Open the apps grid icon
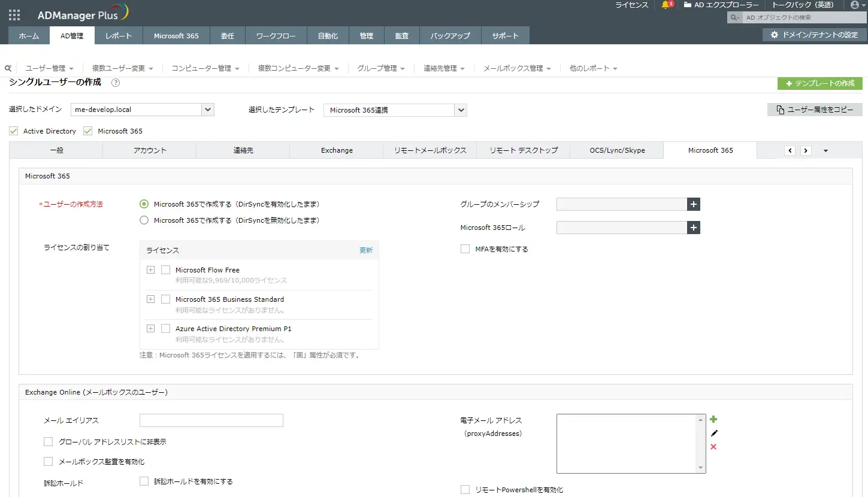Screen dimensions: 868x497 (14, 15)
